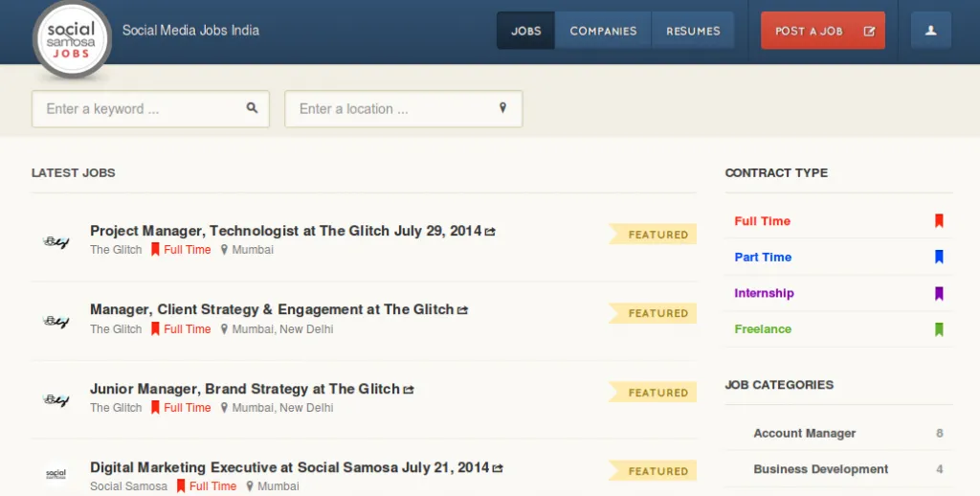Click share icon beside Manager, Client Strategy job

click(462, 310)
